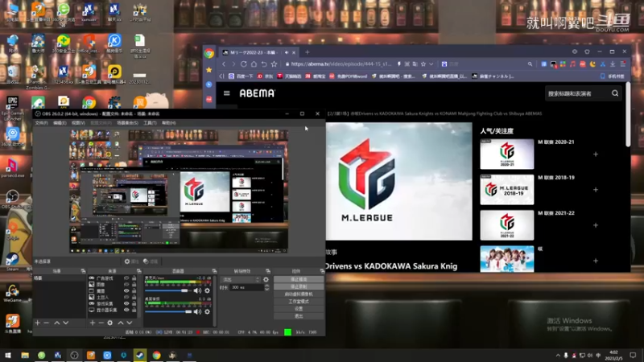Open browser favorites star in sidebar
This screenshot has height=362, width=644.
[x=209, y=70]
